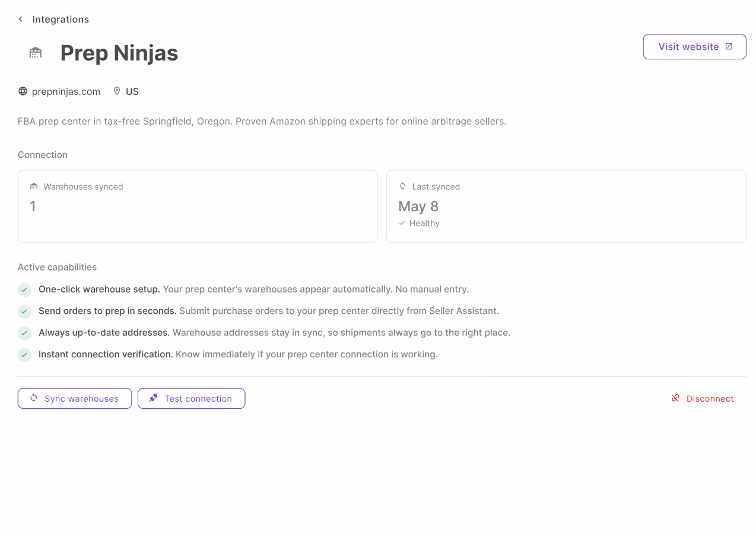Click the May 8 sync date

(418, 206)
